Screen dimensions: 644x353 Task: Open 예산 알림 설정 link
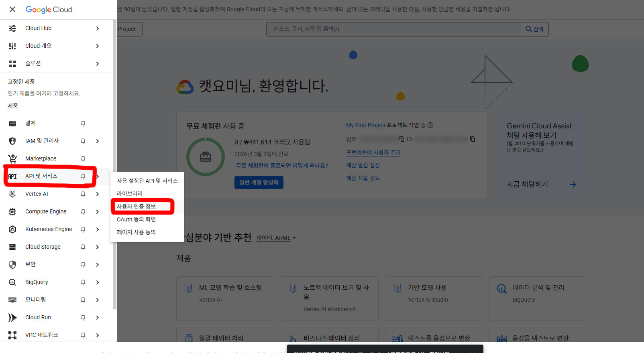pos(363,165)
